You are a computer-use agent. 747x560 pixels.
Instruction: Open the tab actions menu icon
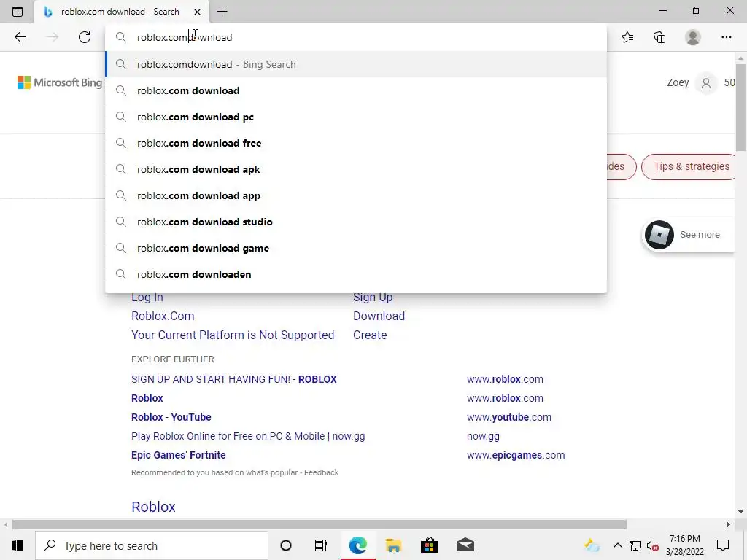click(x=18, y=12)
